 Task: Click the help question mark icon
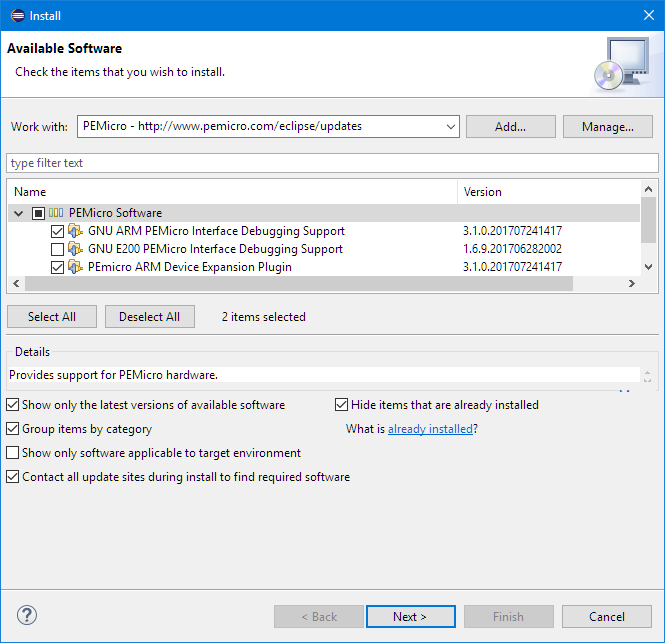pos(27,616)
